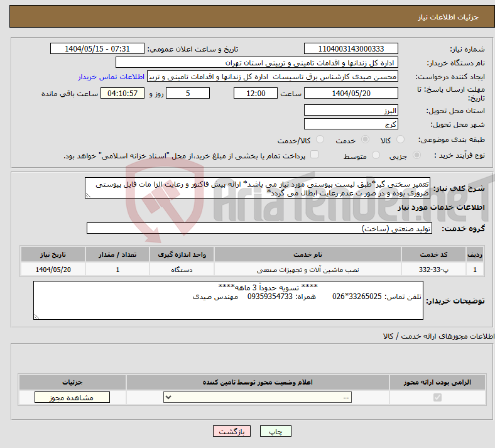Viewport: 495px width, 448px height.
Task: Click the delivery city field کرج
Action: click(351, 124)
